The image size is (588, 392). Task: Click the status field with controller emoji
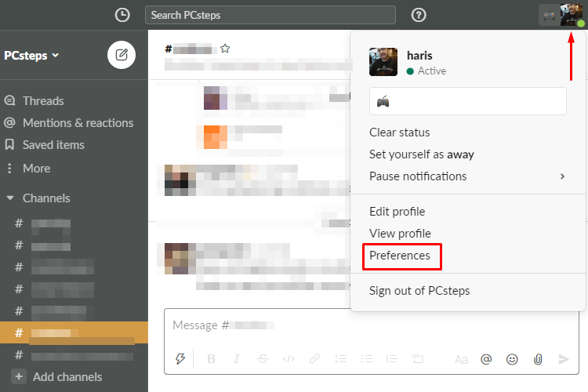pos(467,101)
